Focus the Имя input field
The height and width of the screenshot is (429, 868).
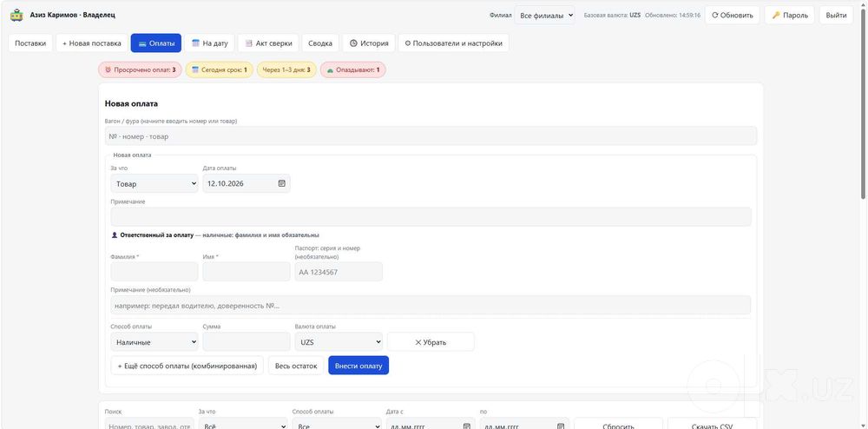point(247,272)
